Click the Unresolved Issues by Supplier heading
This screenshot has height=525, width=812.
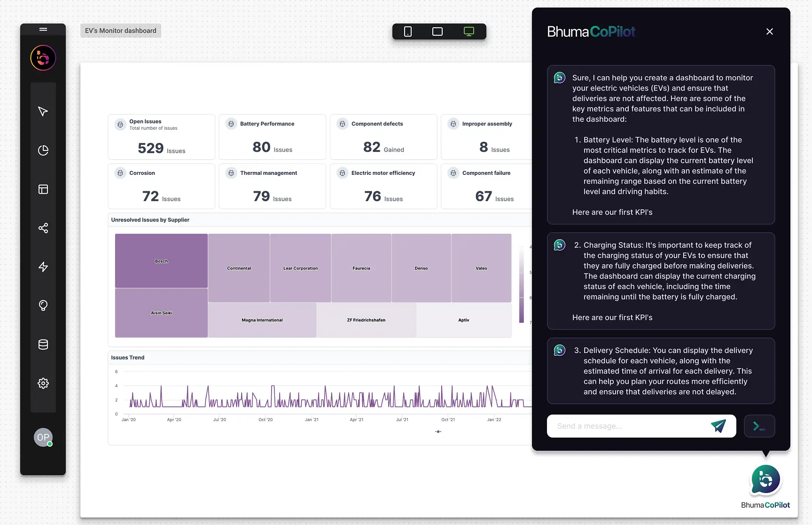150,219
